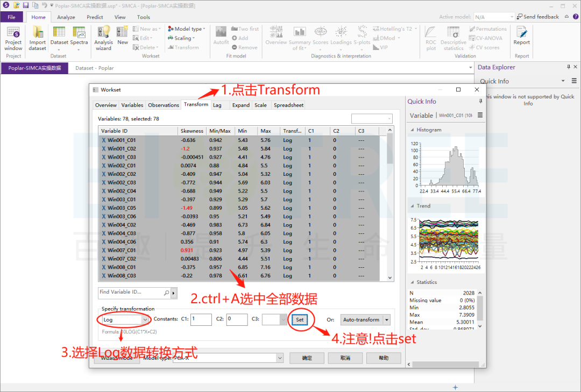Image resolution: width=581 pixels, height=392 pixels.
Task: Collapse the Histogram section
Action: click(x=412, y=130)
